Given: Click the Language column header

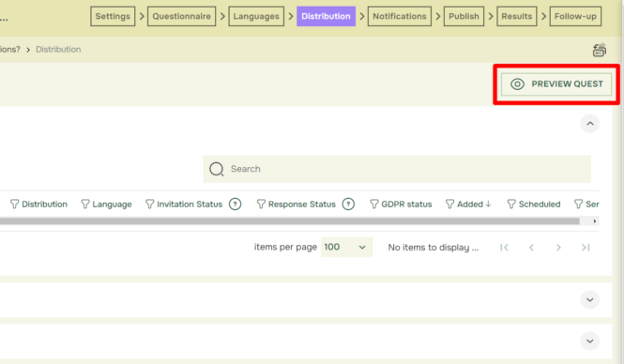Looking at the screenshot, I should [112, 205].
